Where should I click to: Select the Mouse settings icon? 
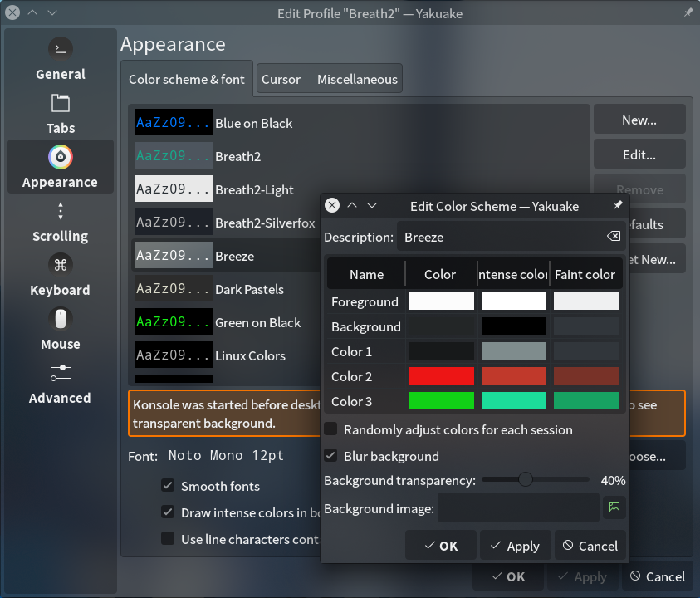tap(61, 319)
